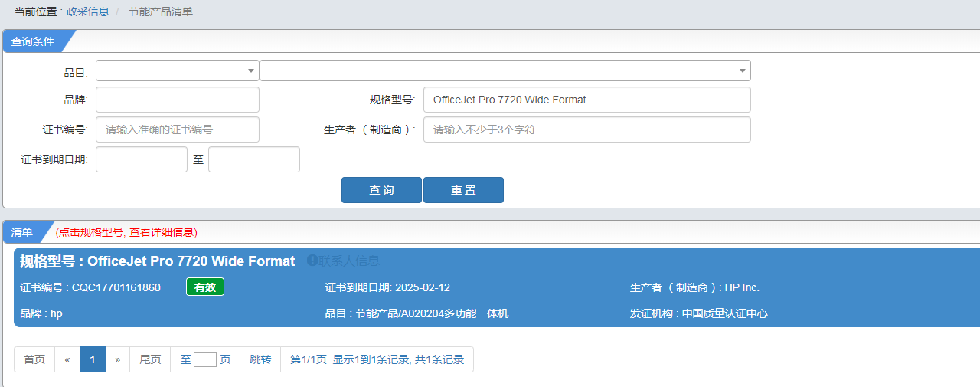Click the 第1/1页 record count summary

point(377,359)
